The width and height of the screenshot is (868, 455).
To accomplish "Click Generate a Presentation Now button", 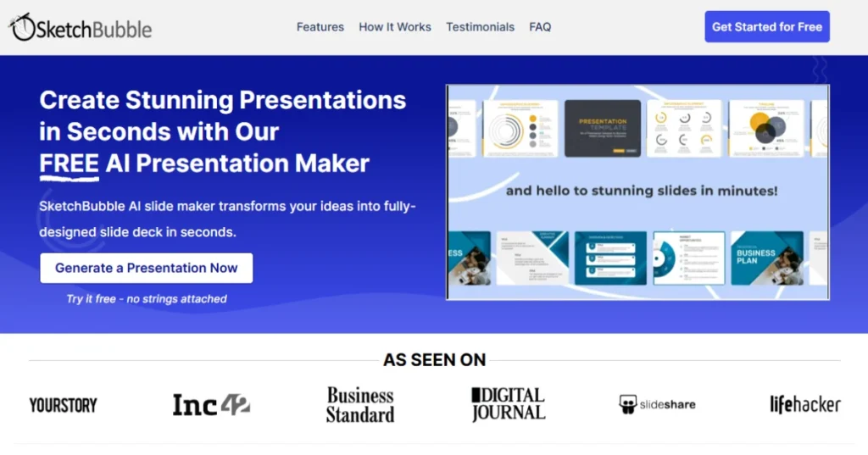I will click(x=146, y=268).
